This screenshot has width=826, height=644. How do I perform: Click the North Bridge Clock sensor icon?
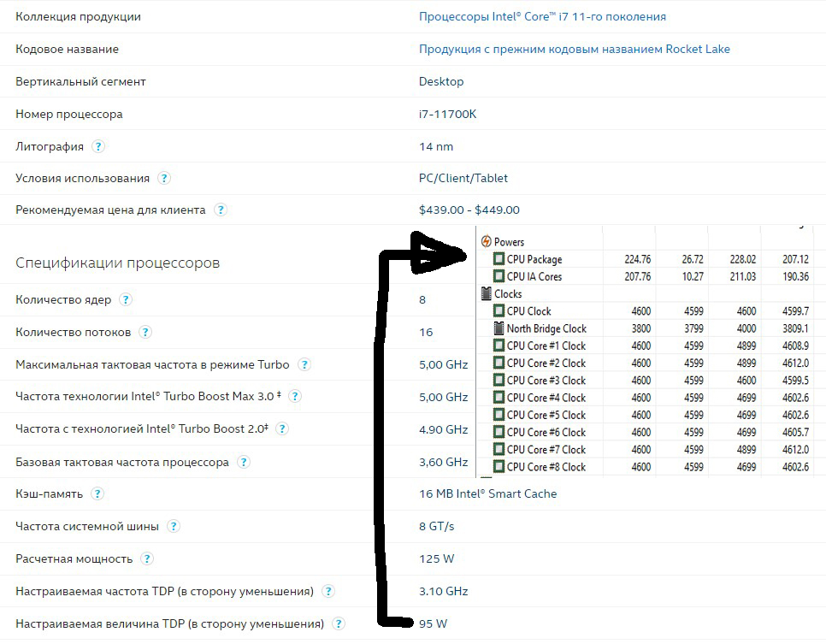click(499, 328)
